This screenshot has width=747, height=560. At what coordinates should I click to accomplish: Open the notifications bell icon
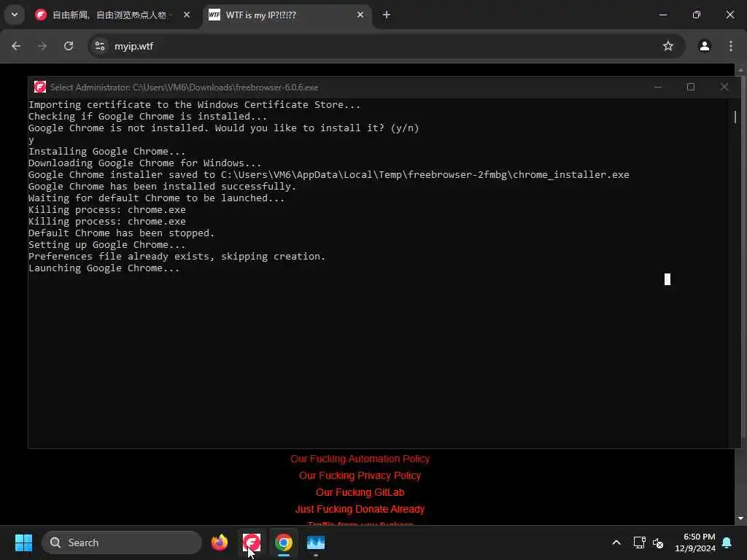[x=727, y=542]
